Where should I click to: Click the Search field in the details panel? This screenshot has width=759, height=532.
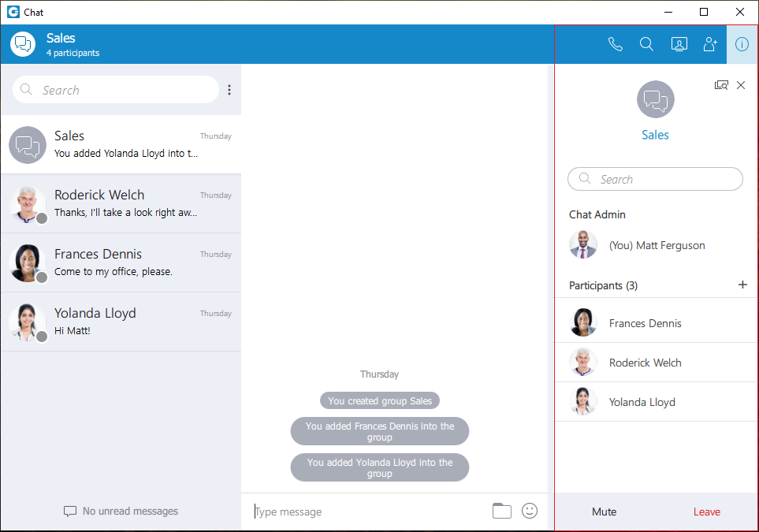655,179
